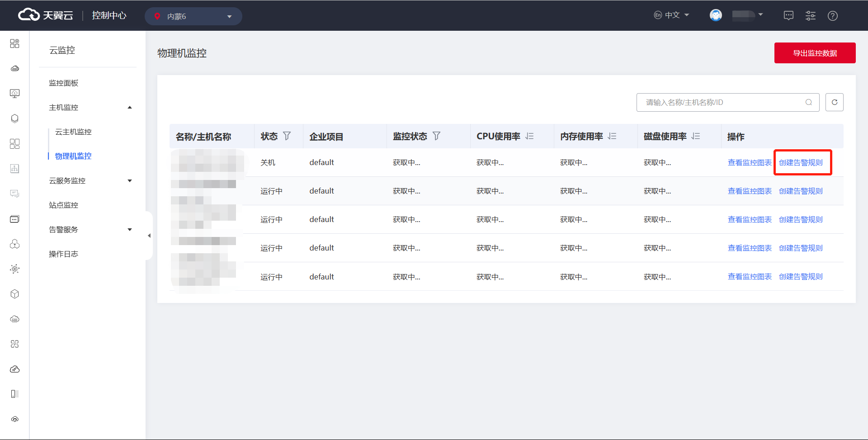This screenshot has height=440, width=868.
Task: Click the search magnifier icon
Action: coord(808,102)
